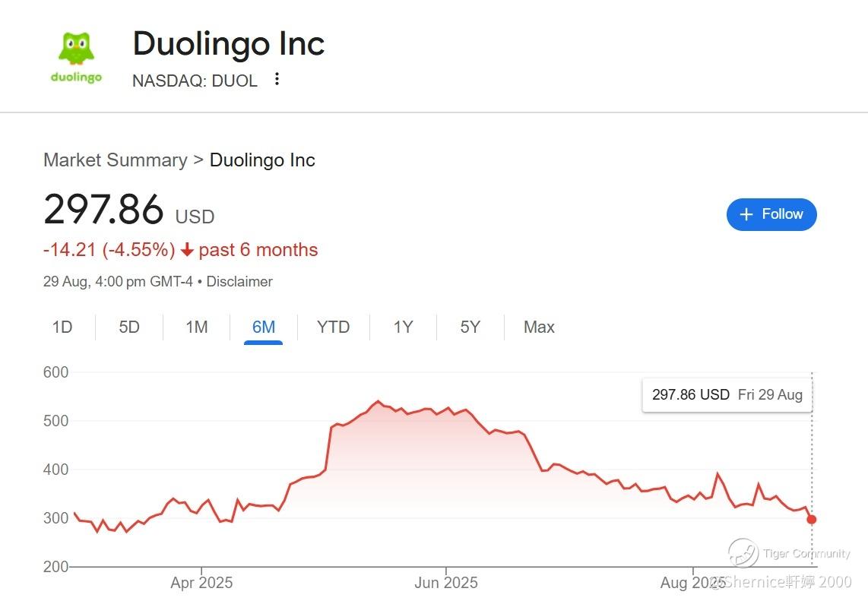Switch to the 5Y range tab
The height and width of the screenshot is (601, 868).
tap(470, 327)
